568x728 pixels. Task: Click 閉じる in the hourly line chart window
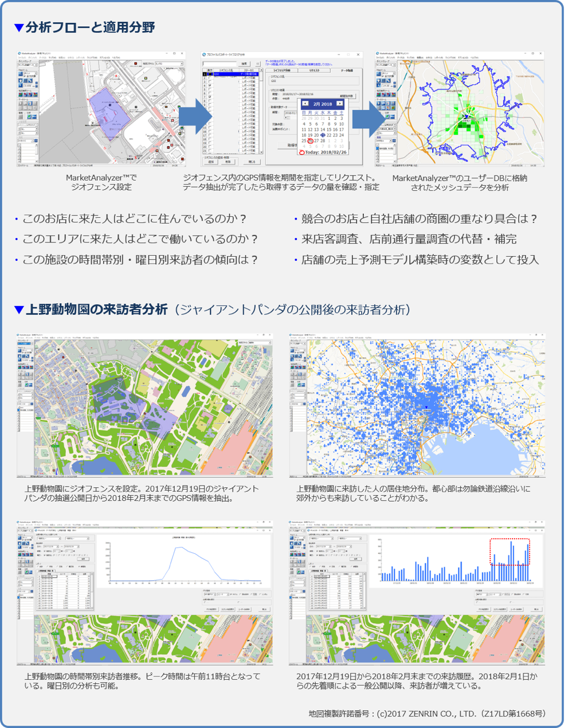264,609
